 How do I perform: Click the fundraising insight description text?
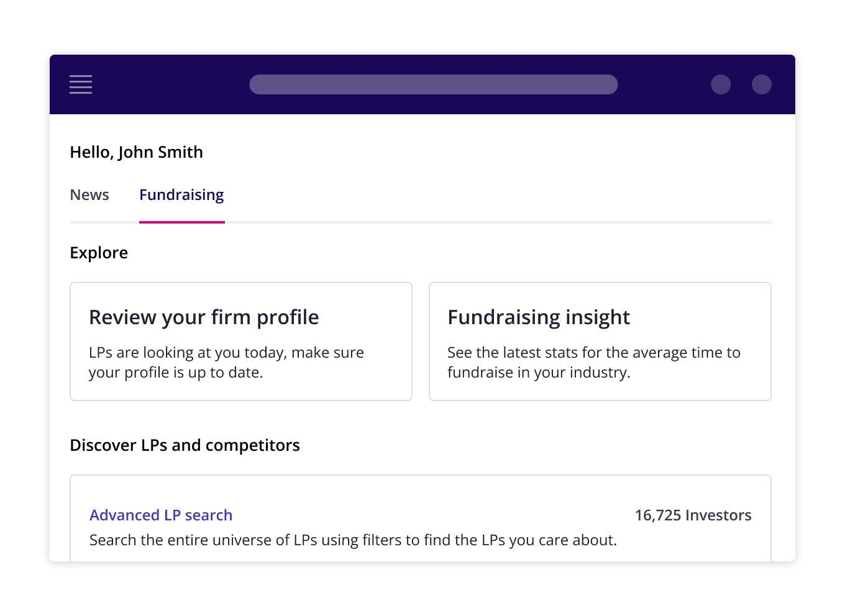click(x=593, y=362)
